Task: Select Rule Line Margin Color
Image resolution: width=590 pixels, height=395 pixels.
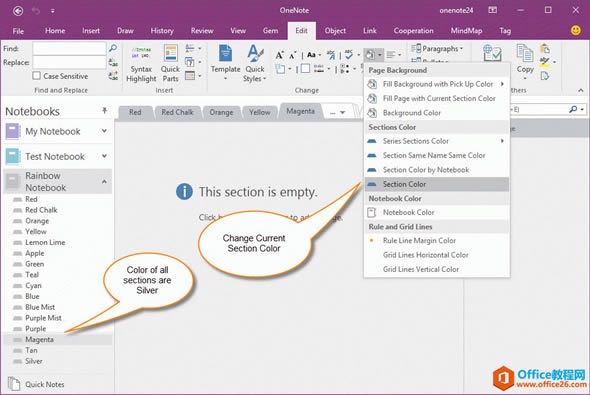Action: (x=436, y=240)
